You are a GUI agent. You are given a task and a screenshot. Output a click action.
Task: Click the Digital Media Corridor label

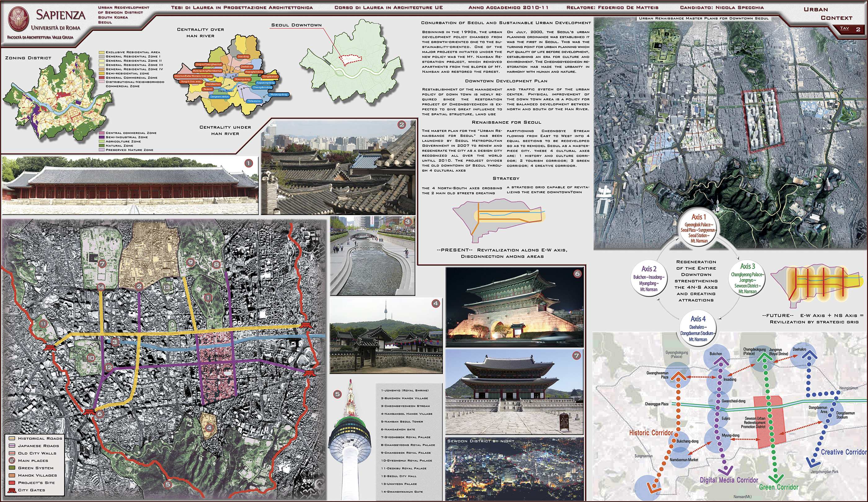tap(729, 480)
